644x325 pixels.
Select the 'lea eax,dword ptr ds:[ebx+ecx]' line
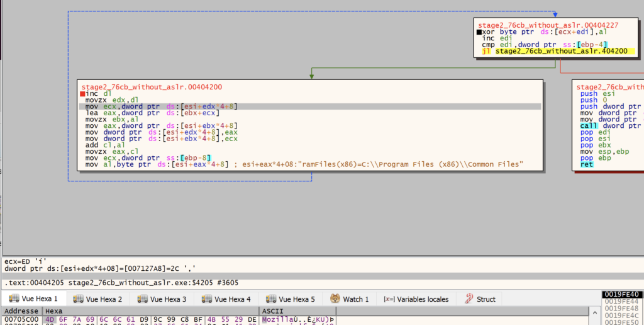coord(152,113)
